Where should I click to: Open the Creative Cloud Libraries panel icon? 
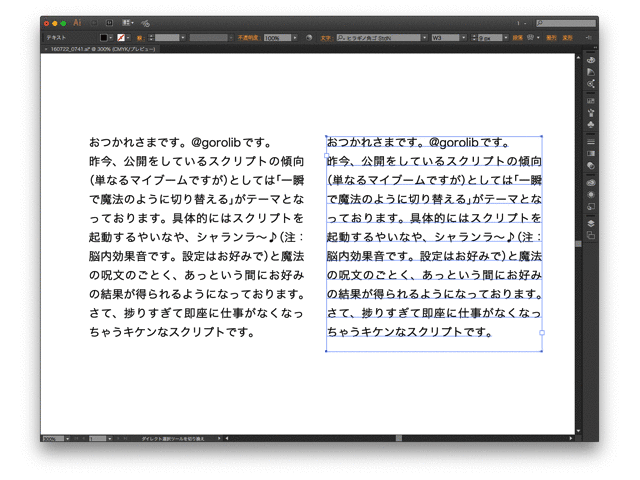coord(591,182)
